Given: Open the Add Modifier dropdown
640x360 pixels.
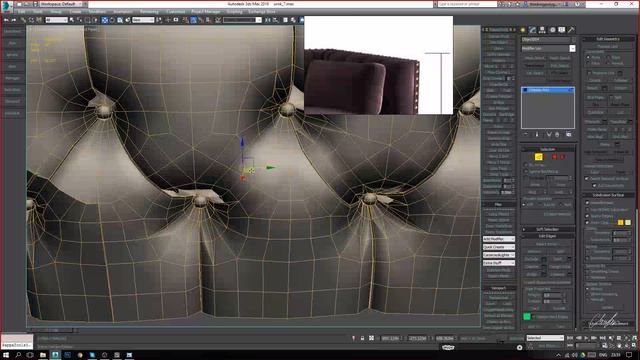Looking at the screenshot, I should pyautogui.click(x=499, y=239).
